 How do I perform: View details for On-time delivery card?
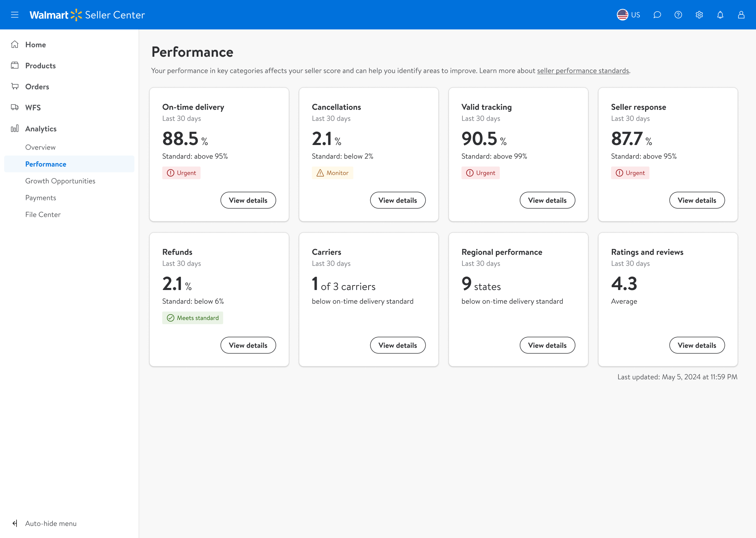[248, 200]
